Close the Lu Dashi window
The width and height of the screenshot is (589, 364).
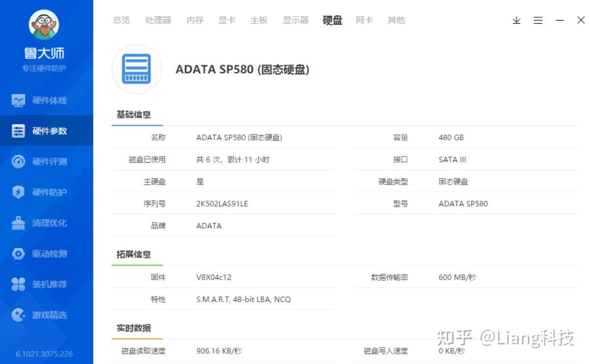coord(581,20)
